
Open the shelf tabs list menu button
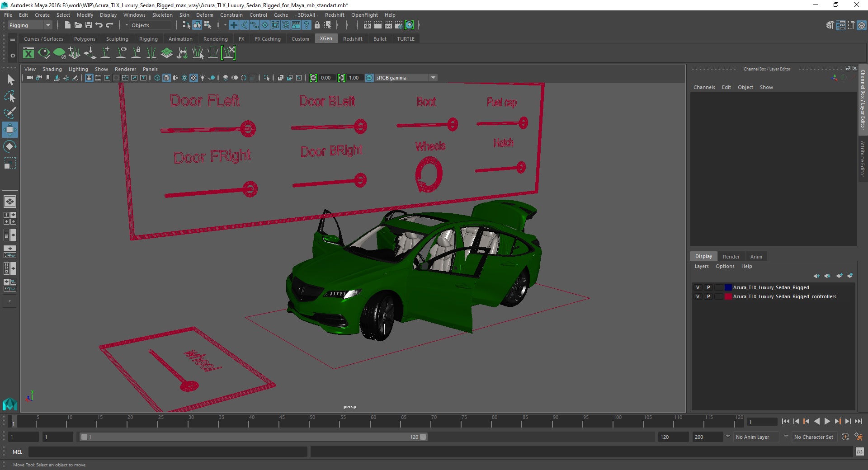tap(13, 40)
